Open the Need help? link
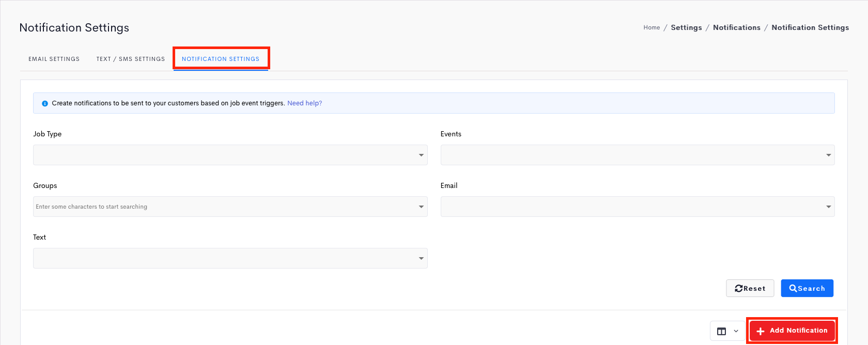The height and width of the screenshot is (345, 868). coord(304,103)
